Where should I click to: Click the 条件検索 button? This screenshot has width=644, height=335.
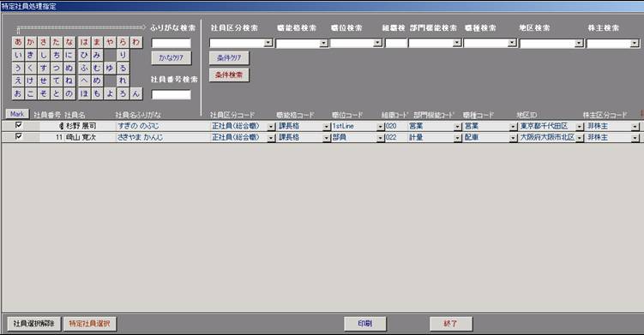[229, 75]
